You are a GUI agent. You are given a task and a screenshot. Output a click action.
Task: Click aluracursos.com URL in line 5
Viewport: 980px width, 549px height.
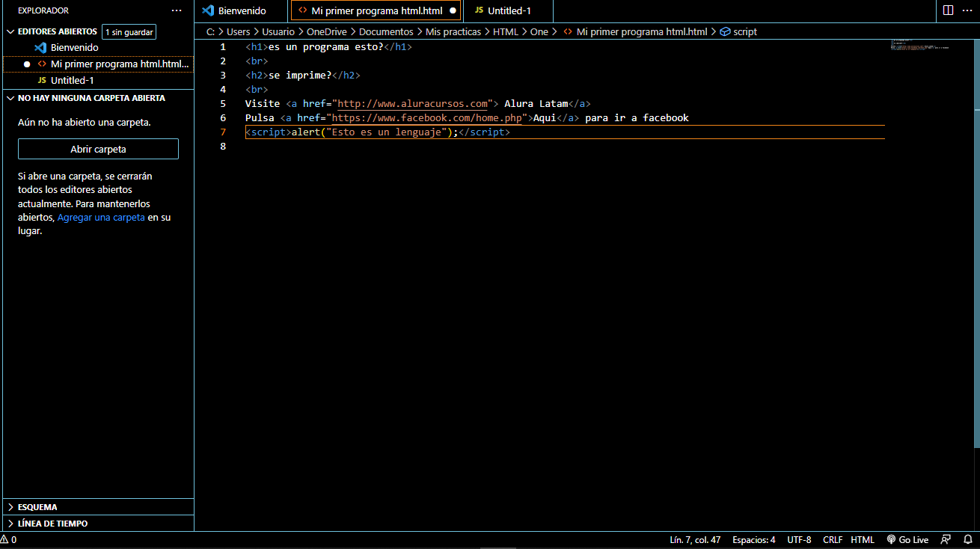[412, 104]
